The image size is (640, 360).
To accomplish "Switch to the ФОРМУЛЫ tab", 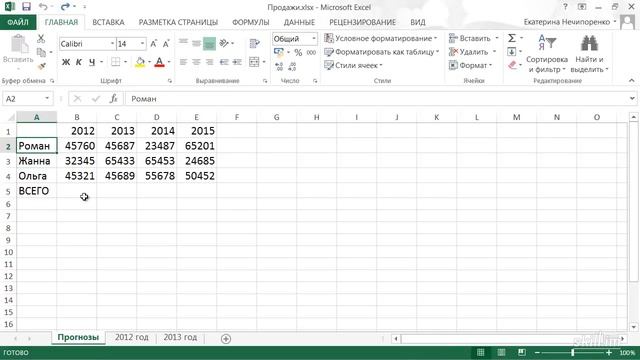I will click(x=251, y=22).
